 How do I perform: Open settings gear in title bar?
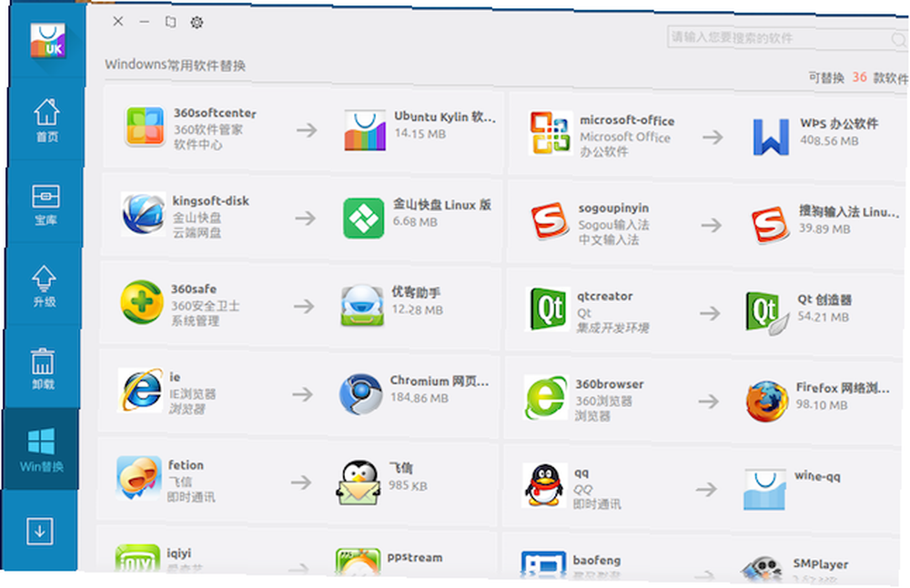197,23
